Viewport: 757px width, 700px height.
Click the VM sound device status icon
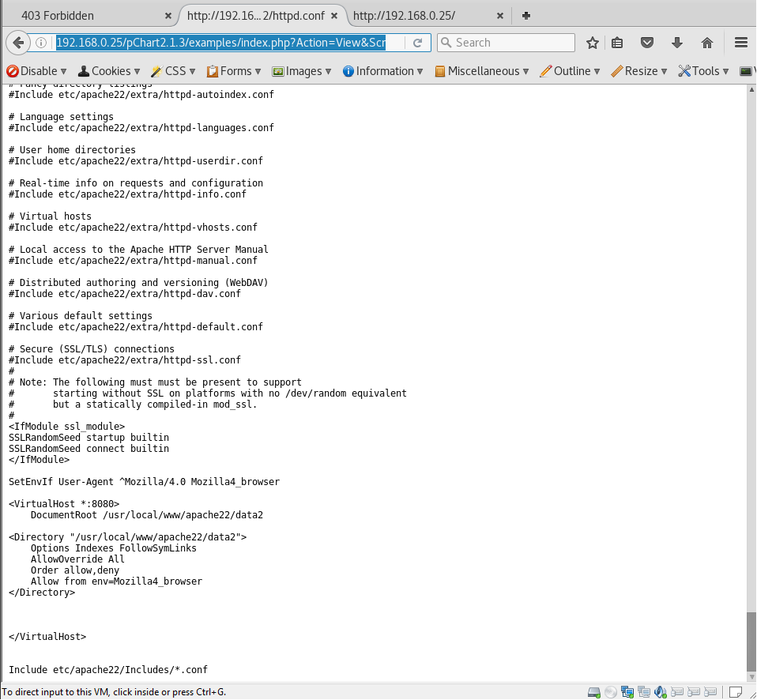point(659,693)
